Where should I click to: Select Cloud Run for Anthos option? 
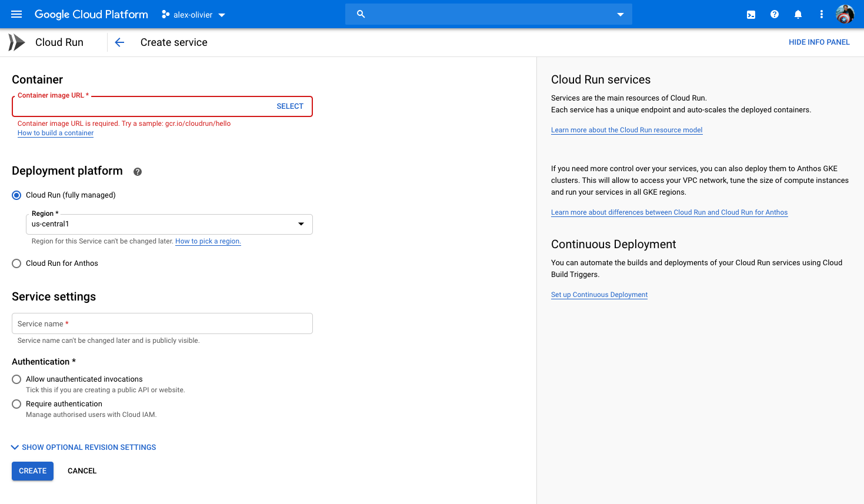tap(16, 263)
